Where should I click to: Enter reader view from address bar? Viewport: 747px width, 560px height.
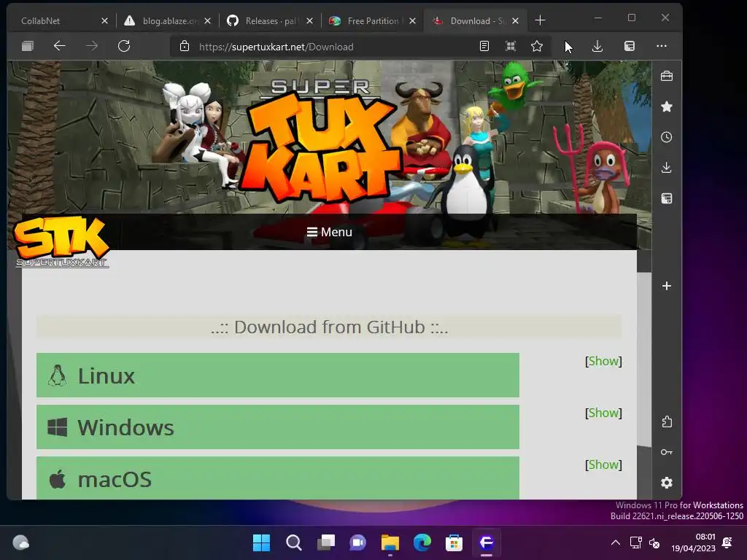pos(484,46)
